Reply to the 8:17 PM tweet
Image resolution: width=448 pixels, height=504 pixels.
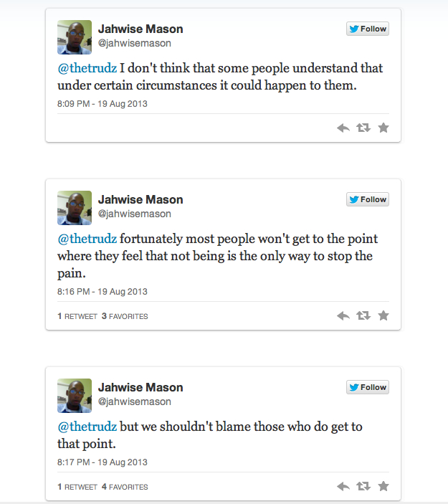[343, 486]
